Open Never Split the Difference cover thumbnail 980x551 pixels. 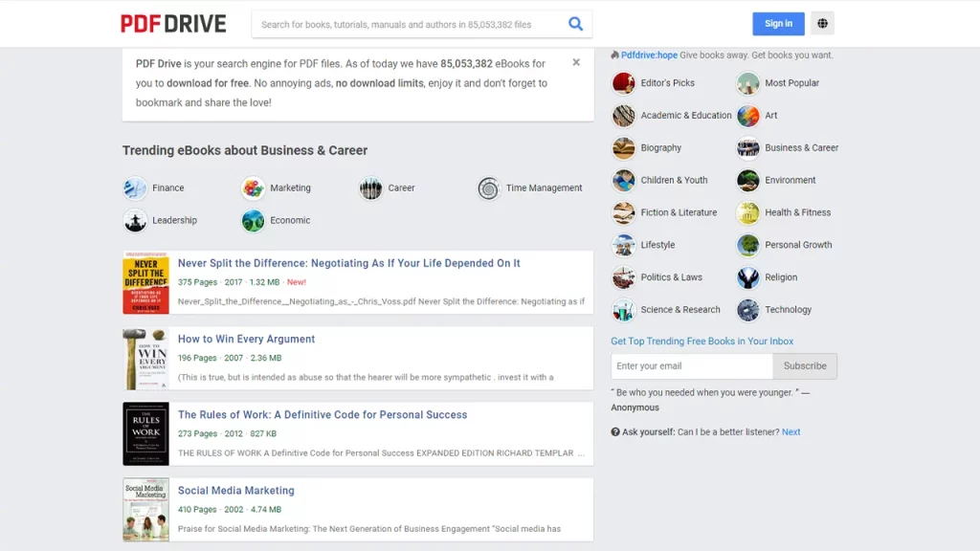[145, 283]
